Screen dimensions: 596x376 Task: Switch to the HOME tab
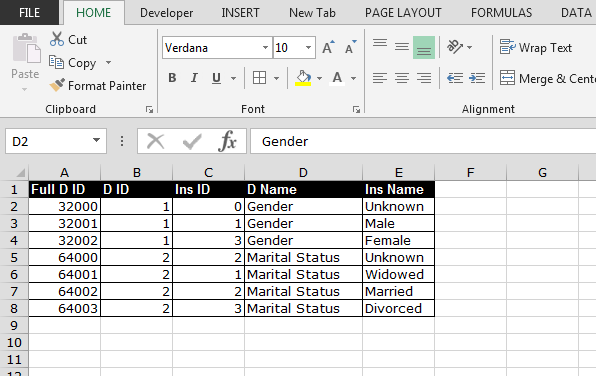pos(94,13)
